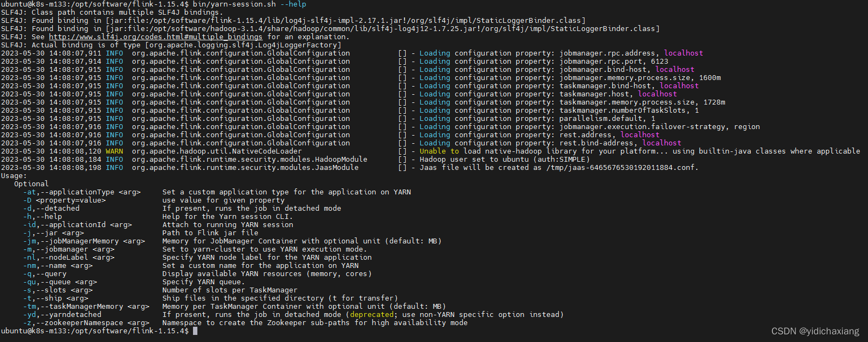Click the text org.apache.hadoop.util.NativeCodeLoader
Screen dimensions: 868x342
pyautogui.click(x=217, y=151)
